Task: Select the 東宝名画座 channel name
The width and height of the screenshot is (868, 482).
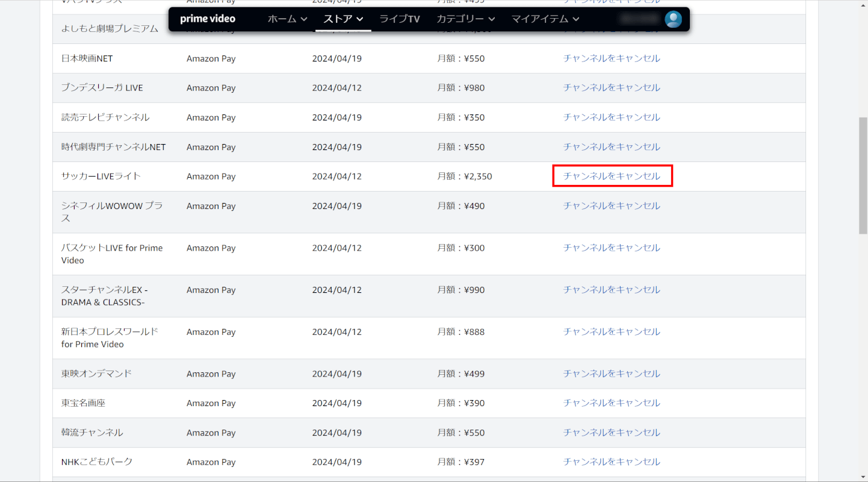Action: click(x=83, y=403)
